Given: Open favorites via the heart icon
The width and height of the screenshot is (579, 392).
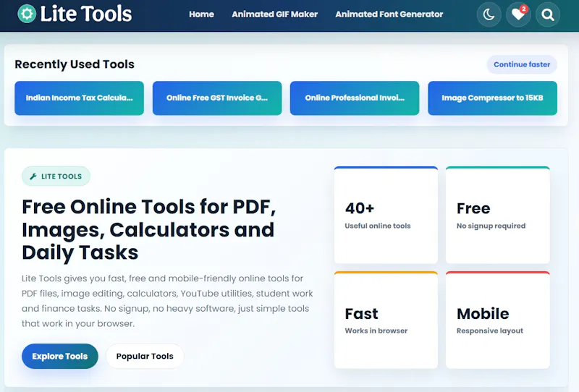Looking at the screenshot, I should 518,14.
